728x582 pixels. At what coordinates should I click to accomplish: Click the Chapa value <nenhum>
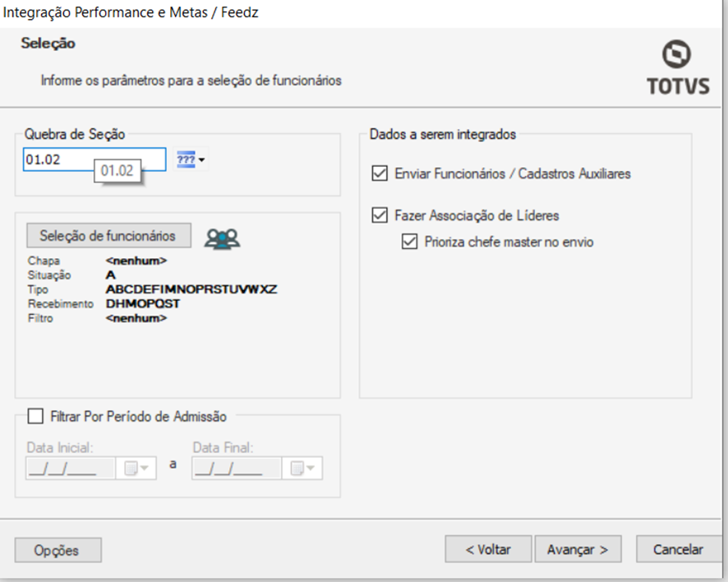click(x=136, y=261)
